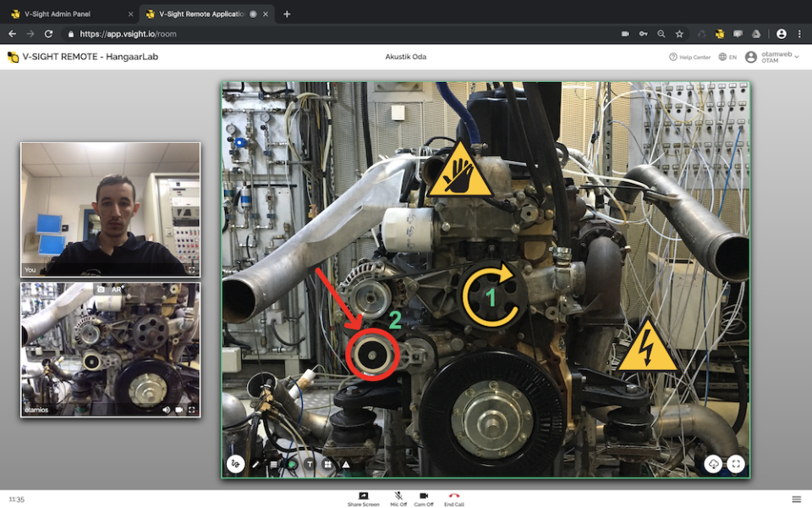
Task: Open the chat bubble extension icon
Action: pos(738,34)
